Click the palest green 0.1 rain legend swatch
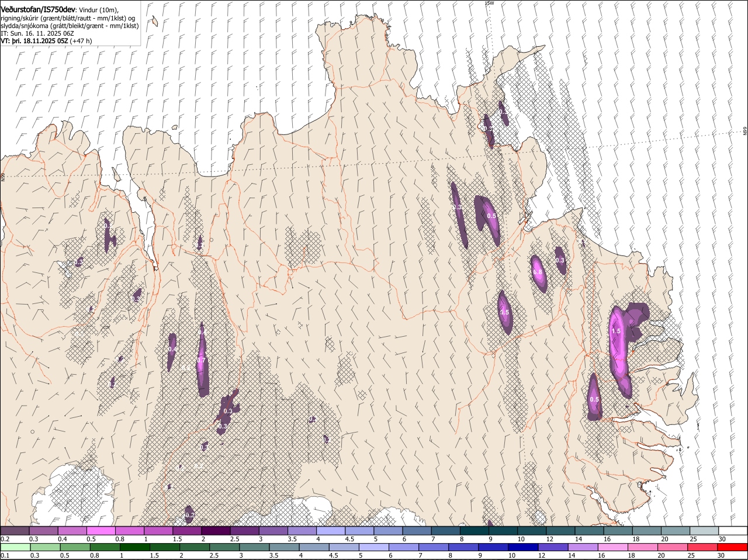This screenshot has width=748, height=560. tap(15, 547)
